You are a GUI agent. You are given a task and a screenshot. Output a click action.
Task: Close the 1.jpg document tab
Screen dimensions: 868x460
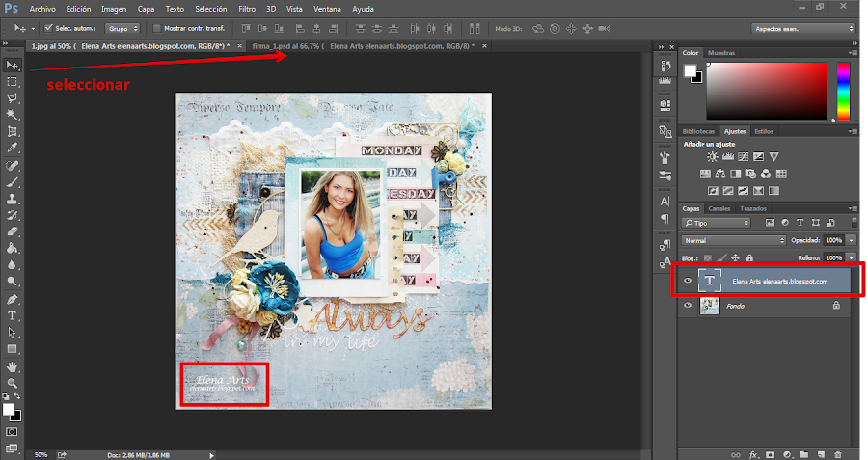click(240, 46)
